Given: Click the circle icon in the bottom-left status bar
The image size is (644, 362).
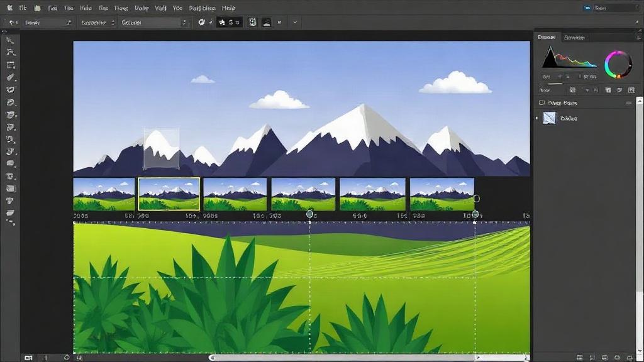Looking at the screenshot, I should [x=67, y=358].
